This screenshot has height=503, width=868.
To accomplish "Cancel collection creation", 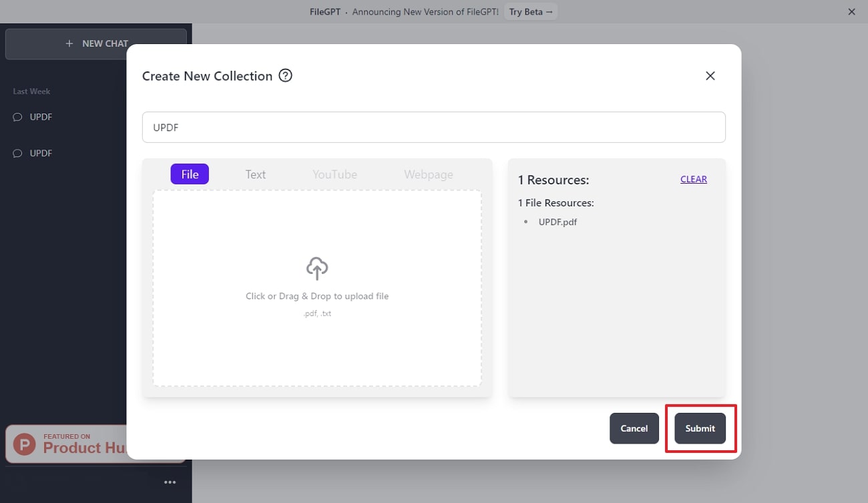I will [x=634, y=428].
